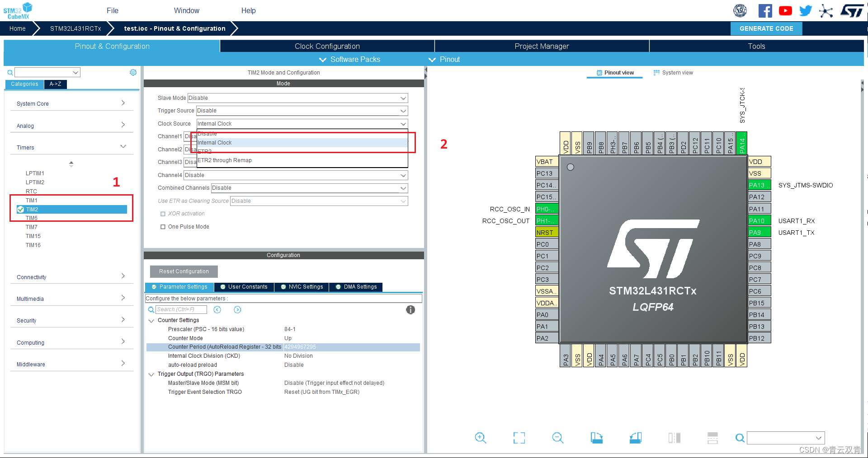Zoom in on the pinout view

480,438
